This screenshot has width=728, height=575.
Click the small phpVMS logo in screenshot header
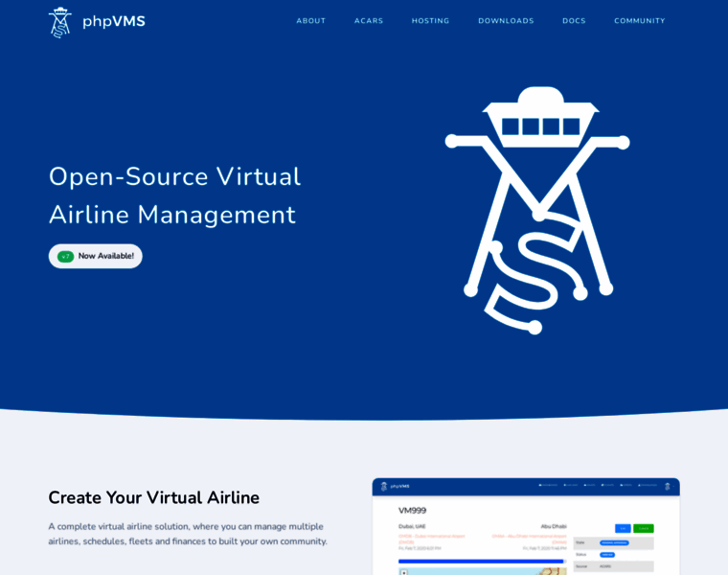[x=395, y=486]
